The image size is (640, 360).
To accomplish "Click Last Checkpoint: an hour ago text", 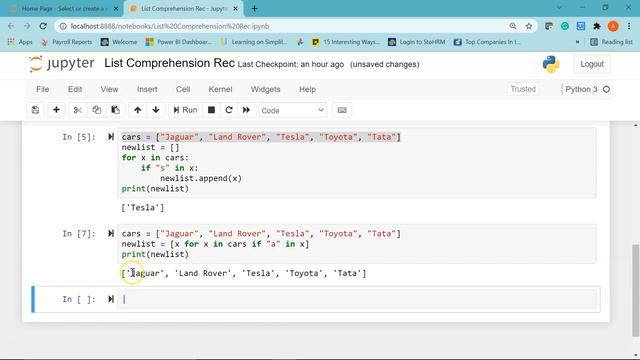I will click(x=291, y=64).
